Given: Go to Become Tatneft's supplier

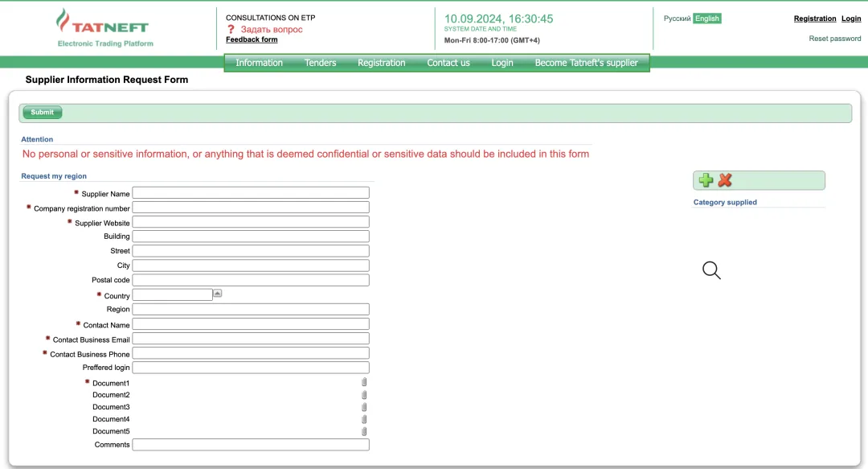Looking at the screenshot, I should [x=586, y=63].
